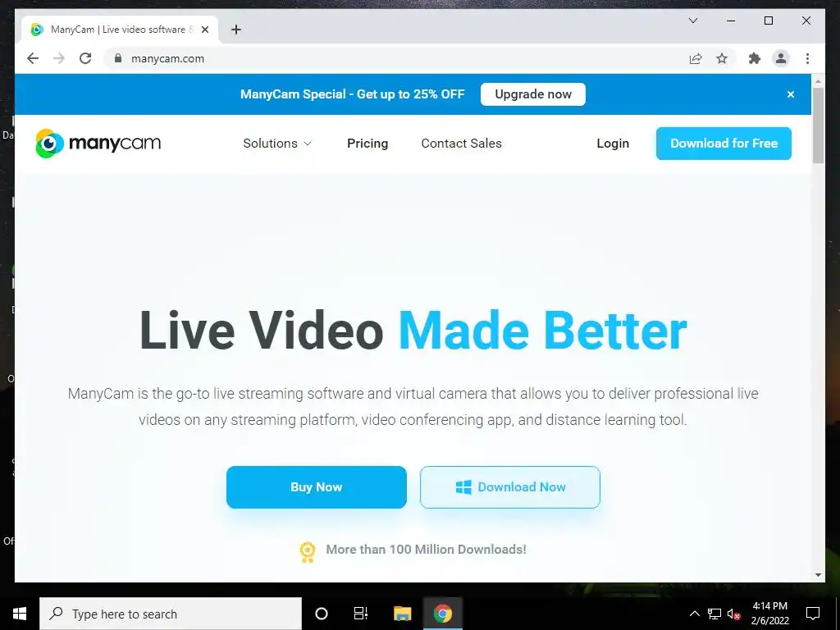Image resolution: width=840 pixels, height=630 pixels.
Task: Click the 100 Million Downloads award badge
Action: [308, 552]
